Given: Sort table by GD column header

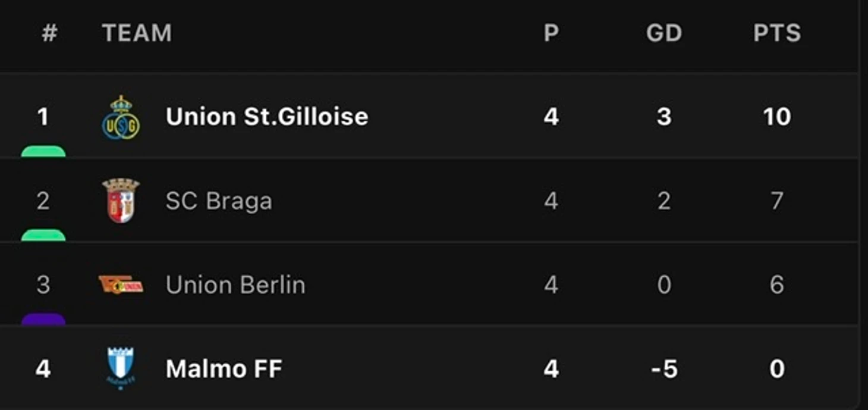Looking at the screenshot, I should click(664, 33).
